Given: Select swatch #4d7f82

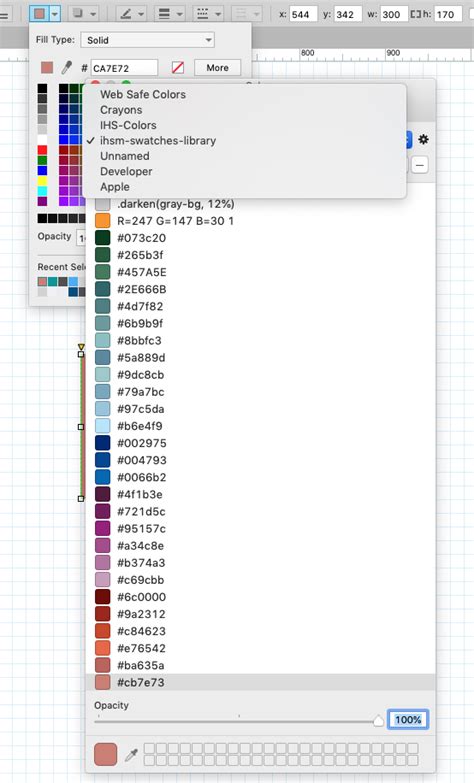Looking at the screenshot, I should (260, 306).
